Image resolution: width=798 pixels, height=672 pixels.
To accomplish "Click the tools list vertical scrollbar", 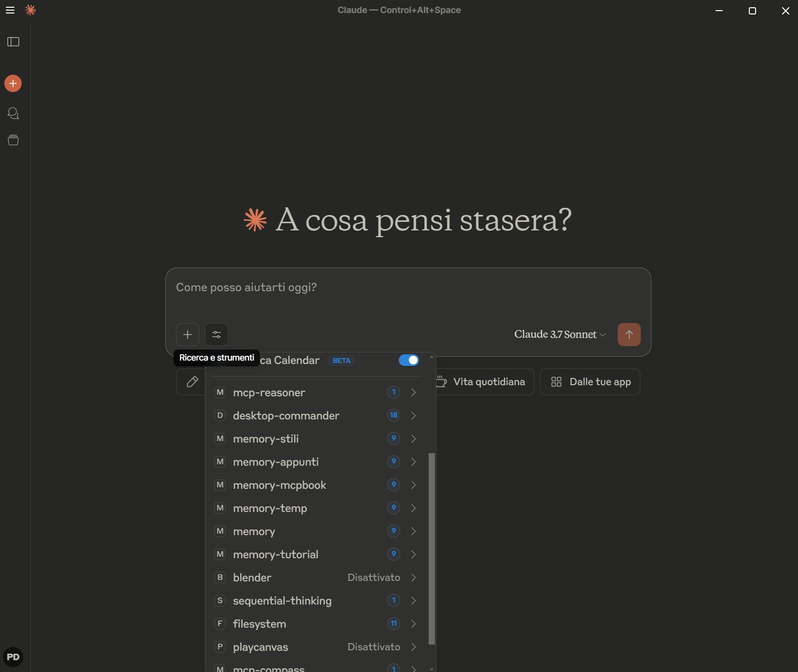I will 432,548.
